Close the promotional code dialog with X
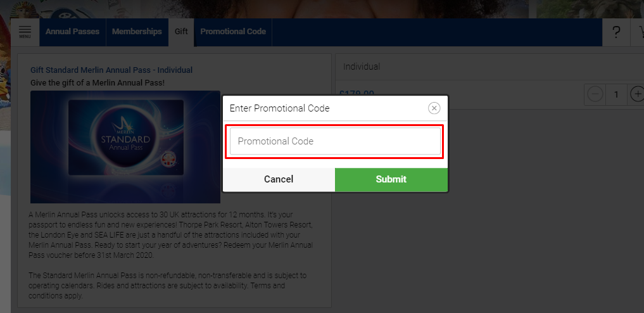This screenshot has width=644, height=313. tap(434, 108)
